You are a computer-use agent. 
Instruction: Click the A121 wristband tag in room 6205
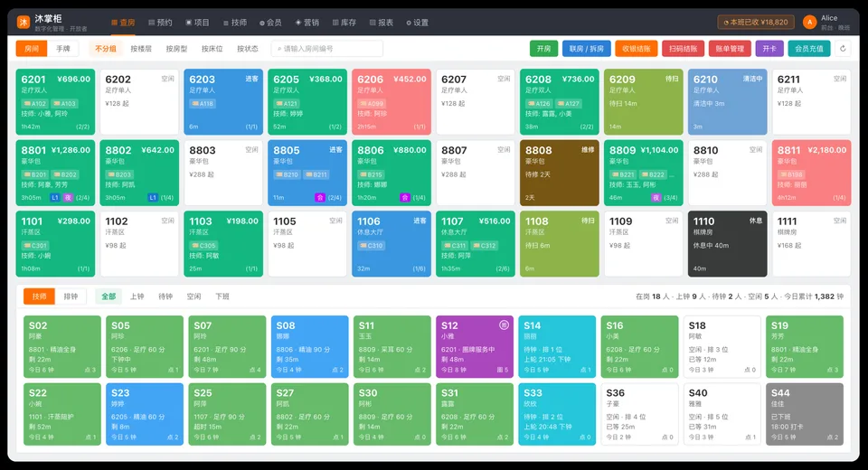coord(287,104)
